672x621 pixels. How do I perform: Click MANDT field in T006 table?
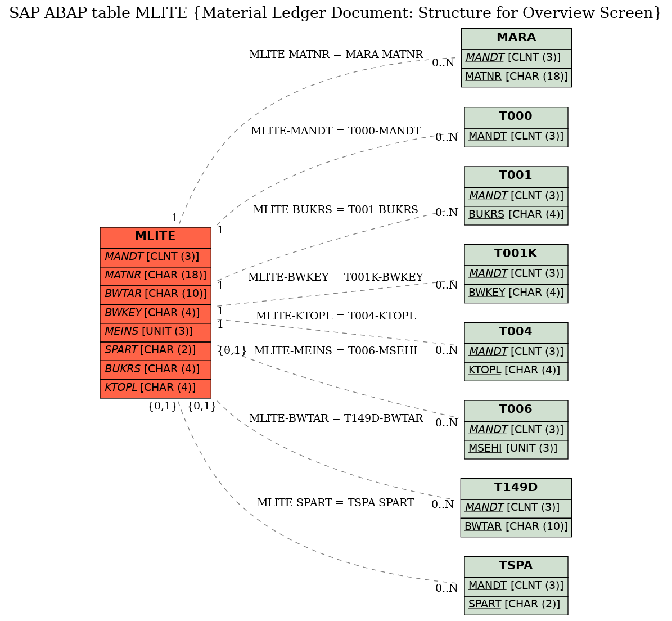(x=516, y=431)
